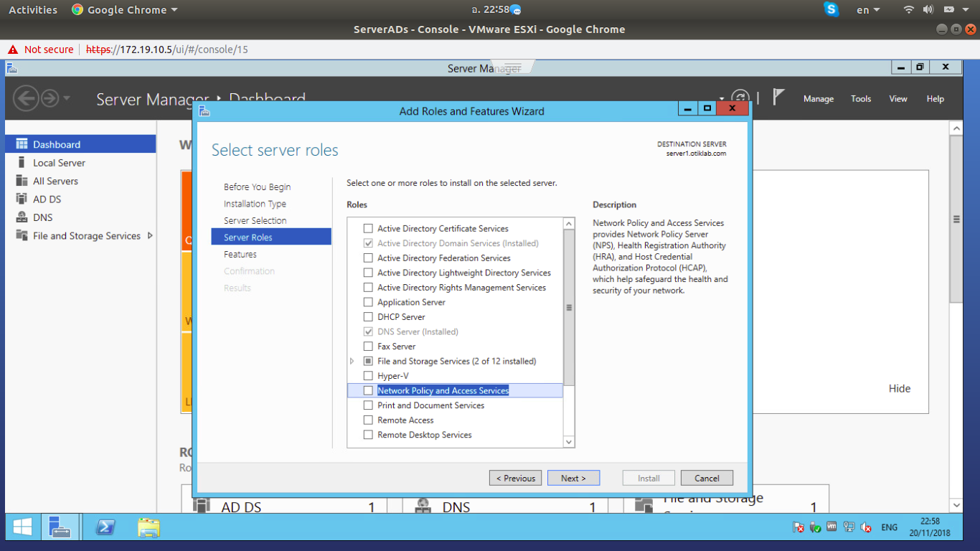Open File and Storage Services sidebar item
Screen dimensions: 980x551
pyautogui.click(x=86, y=236)
